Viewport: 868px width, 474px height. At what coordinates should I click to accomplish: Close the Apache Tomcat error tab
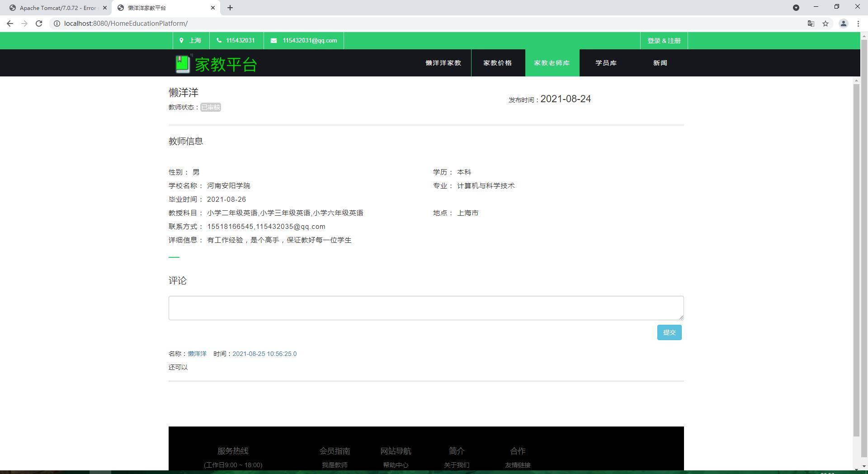(x=105, y=8)
